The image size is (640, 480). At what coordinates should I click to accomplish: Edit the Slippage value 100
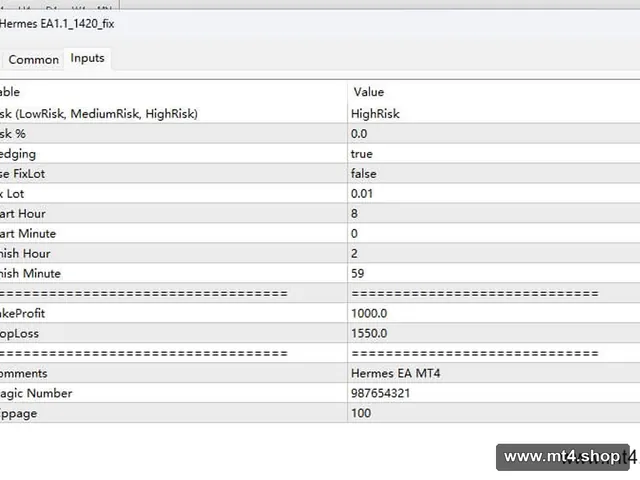click(x=493, y=413)
